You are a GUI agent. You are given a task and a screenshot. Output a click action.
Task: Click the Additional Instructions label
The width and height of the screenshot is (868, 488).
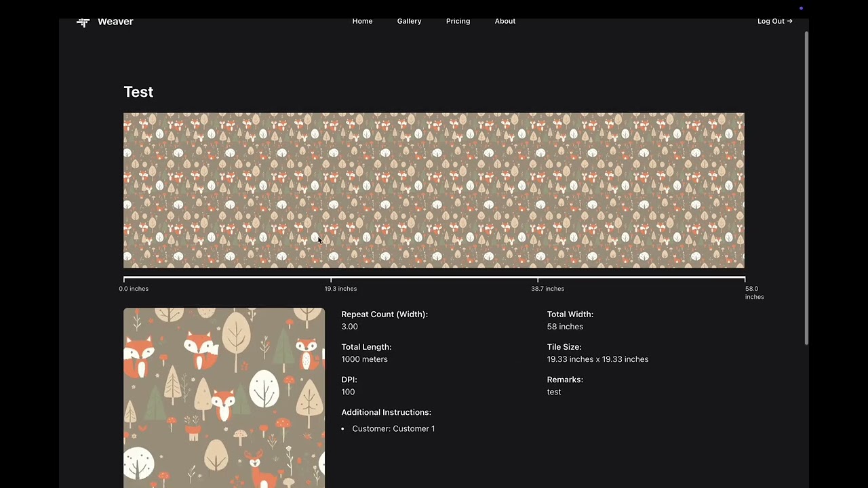click(x=386, y=412)
